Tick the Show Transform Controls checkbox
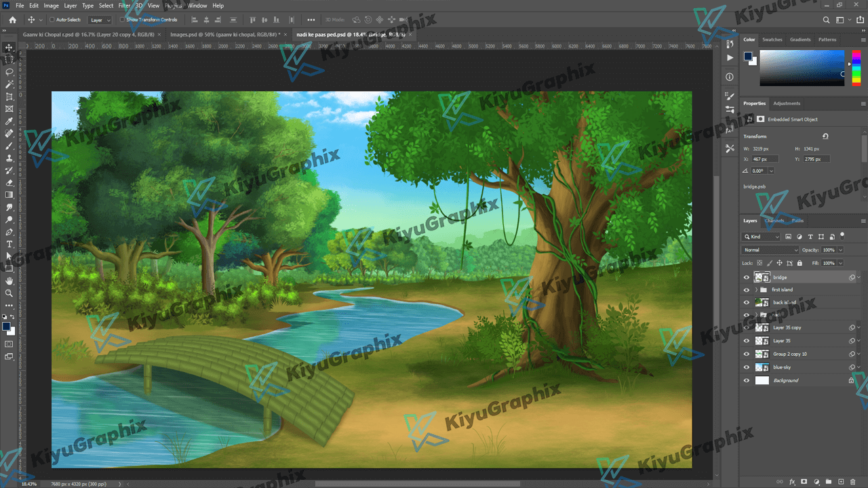Screen dimensions: 868x488 (x=122, y=20)
